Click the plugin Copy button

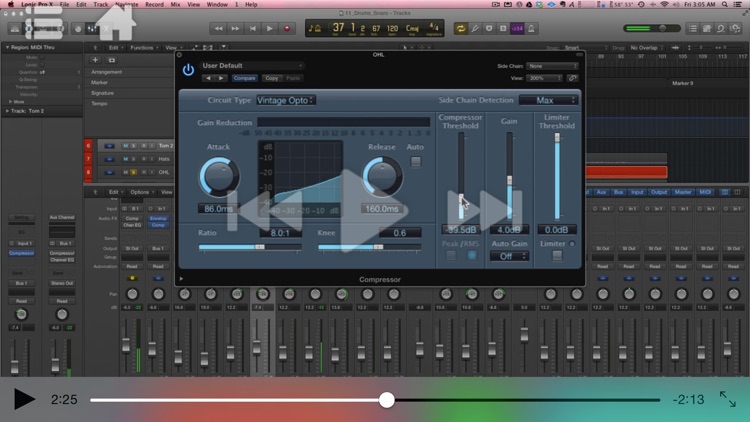coord(272,78)
